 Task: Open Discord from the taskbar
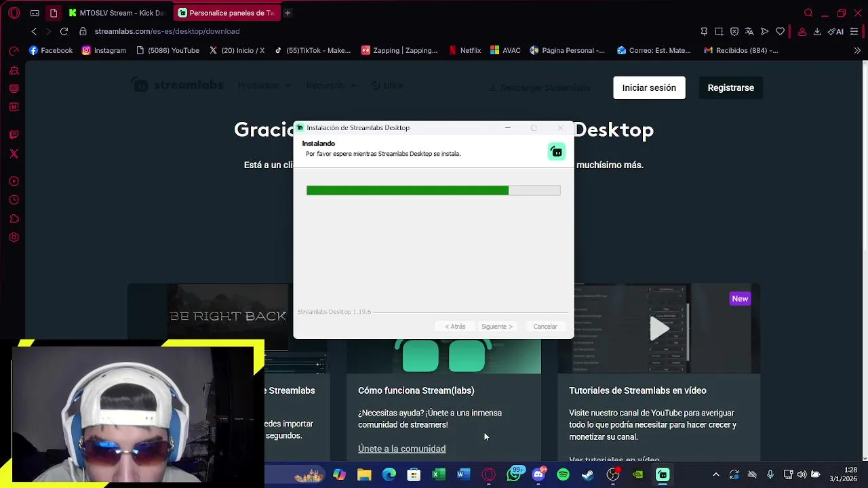click(x=538, y=475)
